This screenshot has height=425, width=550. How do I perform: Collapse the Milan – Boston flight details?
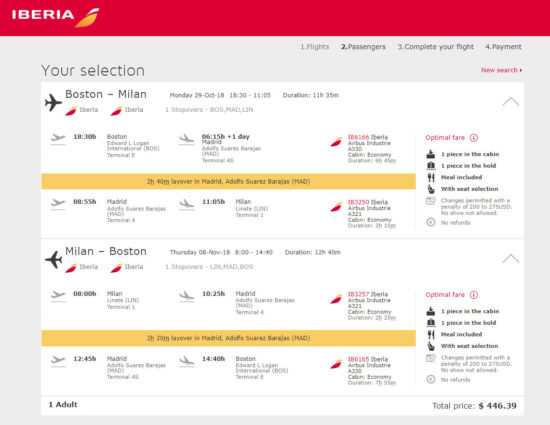click(x=510, y=259)
